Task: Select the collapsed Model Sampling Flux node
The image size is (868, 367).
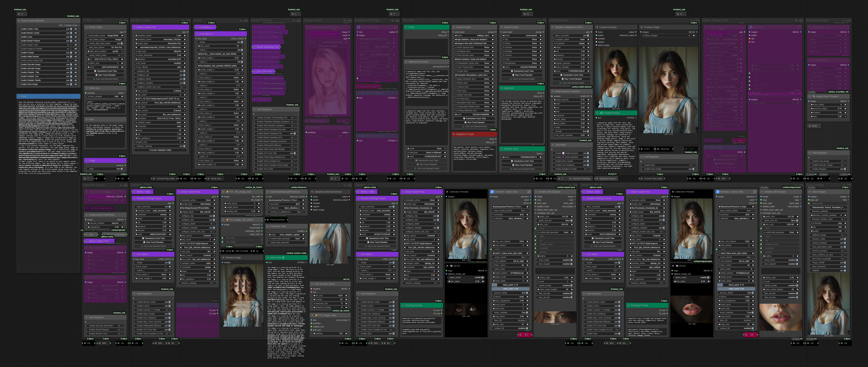Action: [266, 47]
